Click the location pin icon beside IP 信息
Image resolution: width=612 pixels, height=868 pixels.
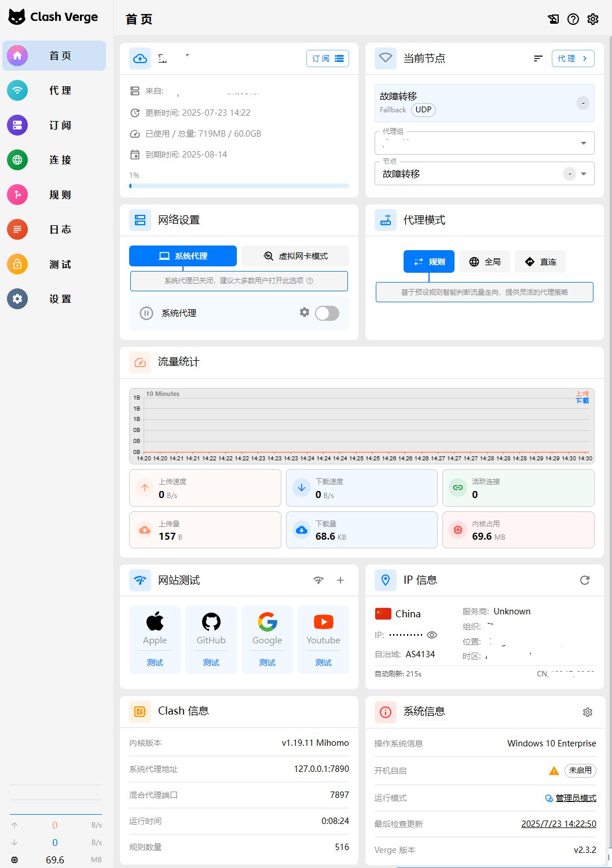click(x=386, y=580)
